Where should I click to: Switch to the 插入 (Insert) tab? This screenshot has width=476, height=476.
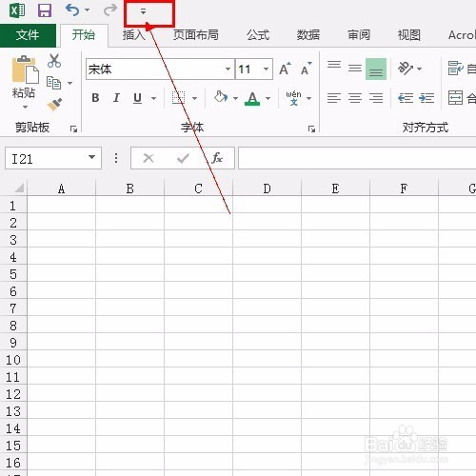[x=134, y=35]
